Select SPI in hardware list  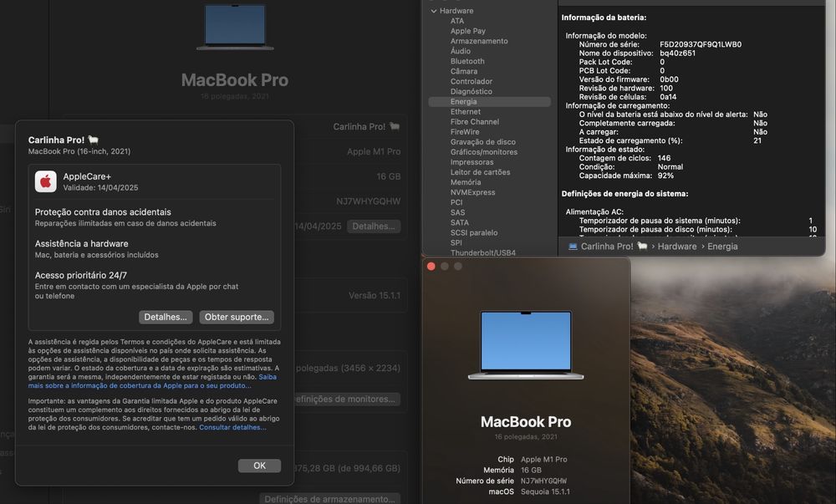coord(456,243)
